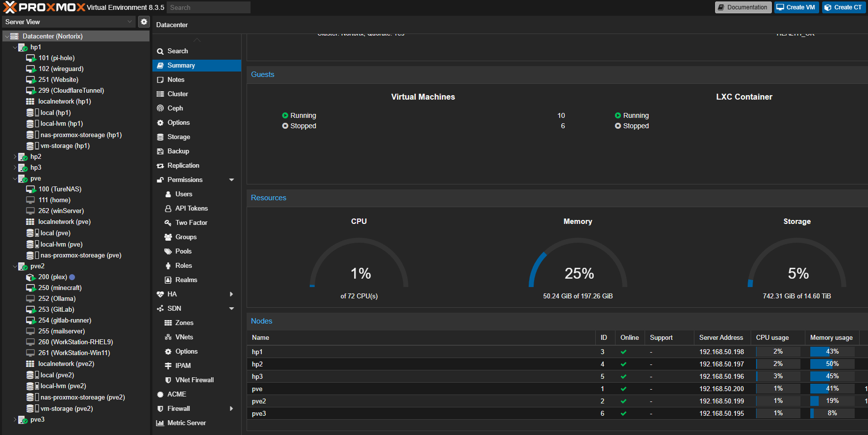Open the VNets menu item
The width and height of the screenshot is (868, 435).
197,337
